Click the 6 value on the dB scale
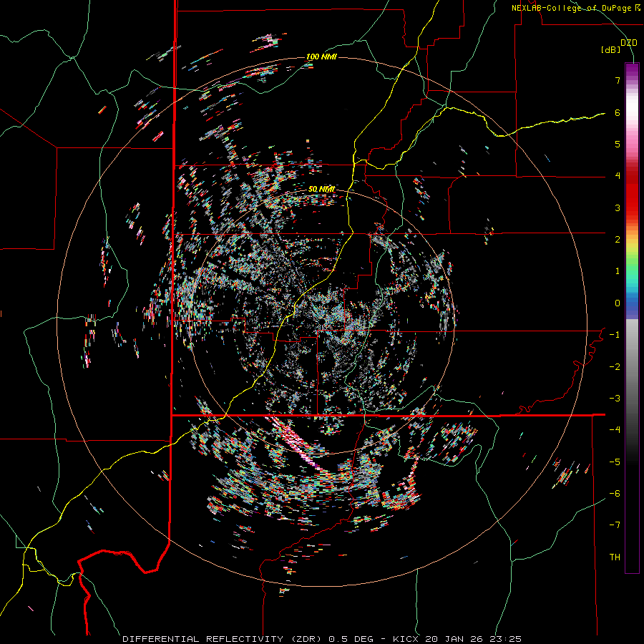 click(618, 112)
